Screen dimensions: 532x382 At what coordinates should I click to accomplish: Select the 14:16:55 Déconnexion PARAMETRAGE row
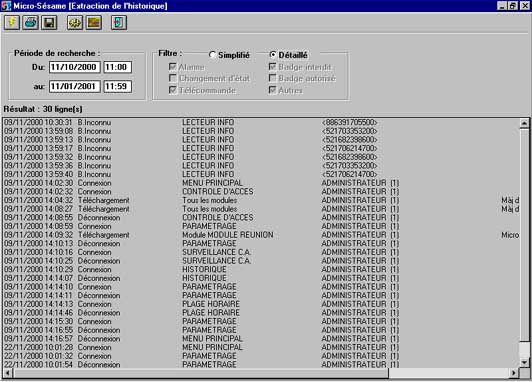(261, 330)
